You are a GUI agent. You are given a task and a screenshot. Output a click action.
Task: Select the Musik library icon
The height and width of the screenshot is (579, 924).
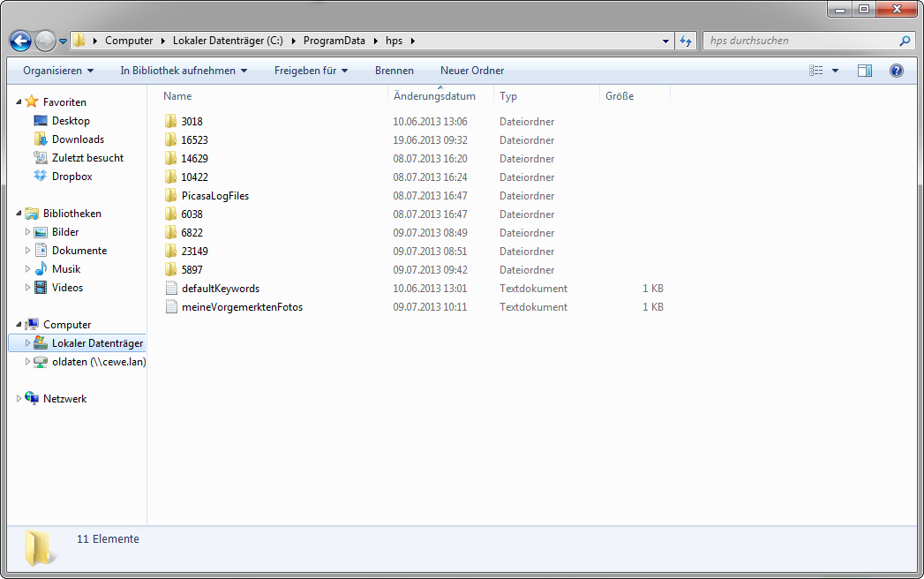[x=41, y=269]
